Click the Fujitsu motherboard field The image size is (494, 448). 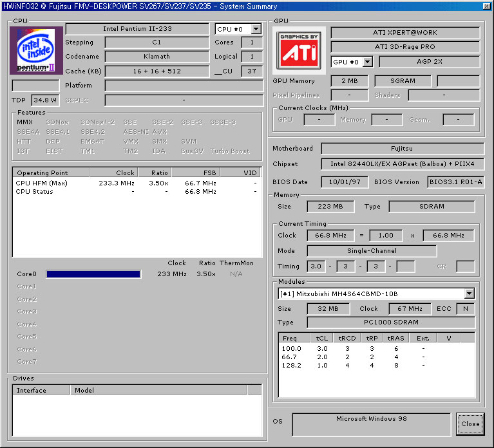(403, 149)
